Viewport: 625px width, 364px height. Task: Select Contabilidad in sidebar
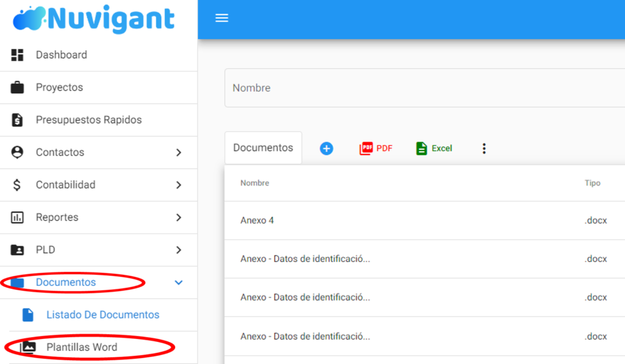click(65, 185)
